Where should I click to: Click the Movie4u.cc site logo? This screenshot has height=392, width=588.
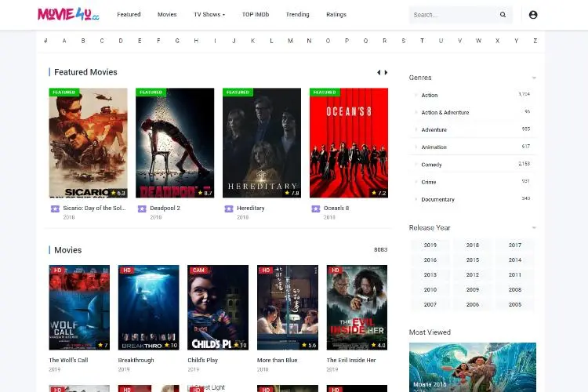coord(68,14)
